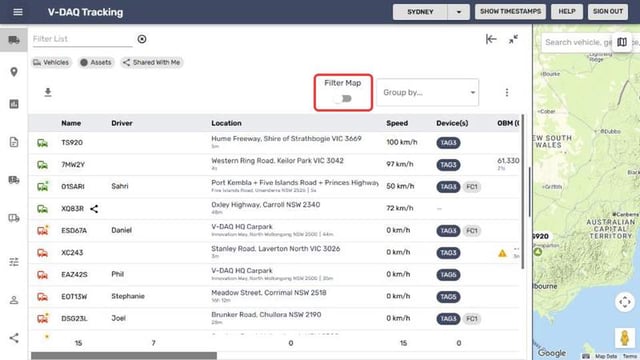The height and width of the screenshot is (360, 640).
Task: Click the green vehicle icon for 7MW2Y
Action: pos(42,165)
